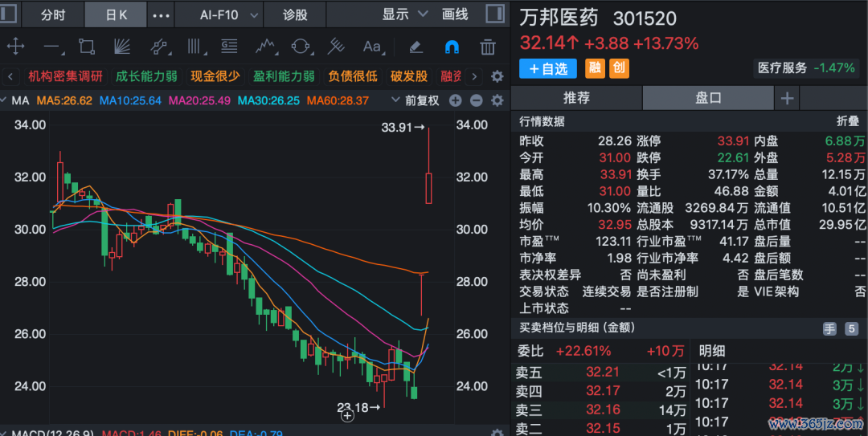Add stock via +自选 button

point(548,68)
